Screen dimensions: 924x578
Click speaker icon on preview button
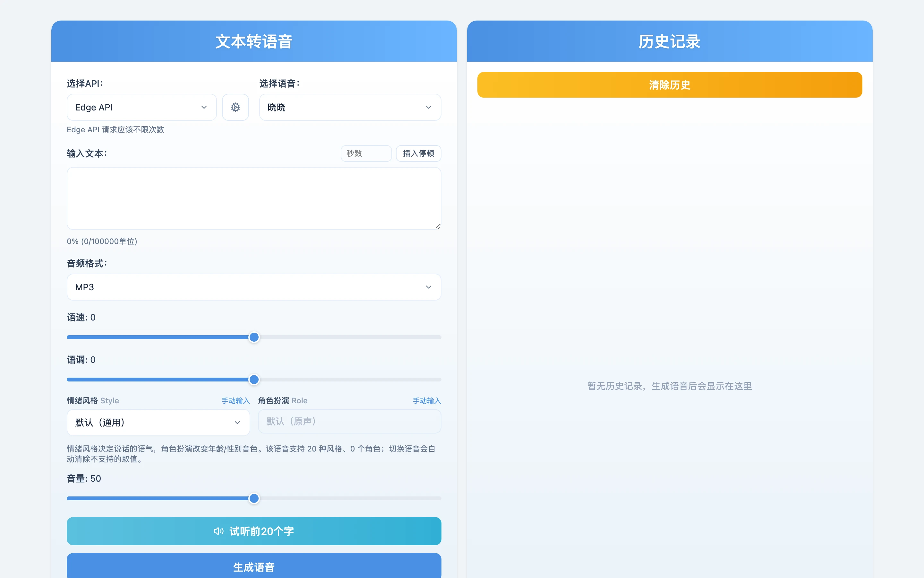(218, 531)
